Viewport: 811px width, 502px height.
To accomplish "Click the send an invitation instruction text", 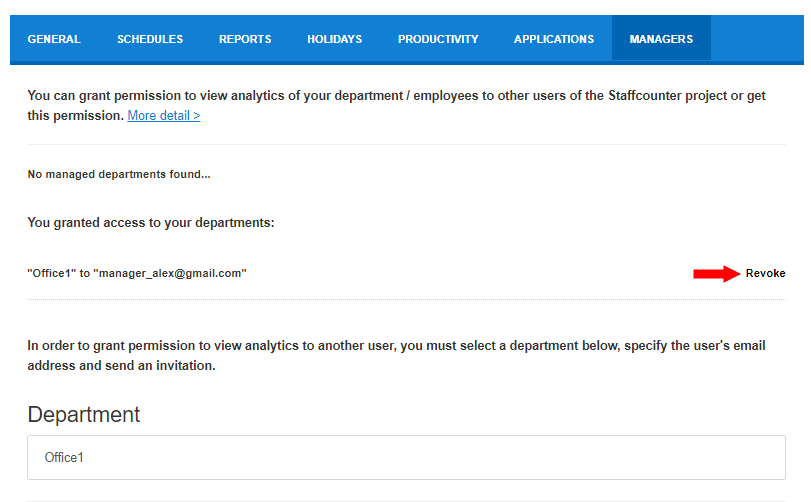I will coord(396,355).
